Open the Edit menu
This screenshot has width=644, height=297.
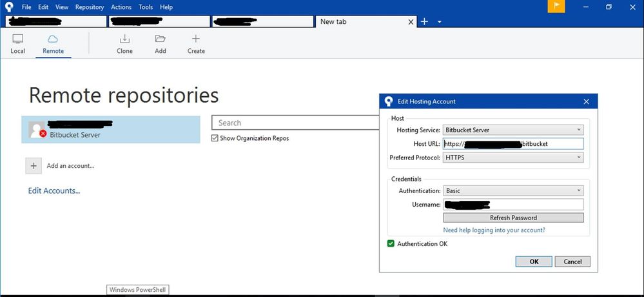click(43, 7)
